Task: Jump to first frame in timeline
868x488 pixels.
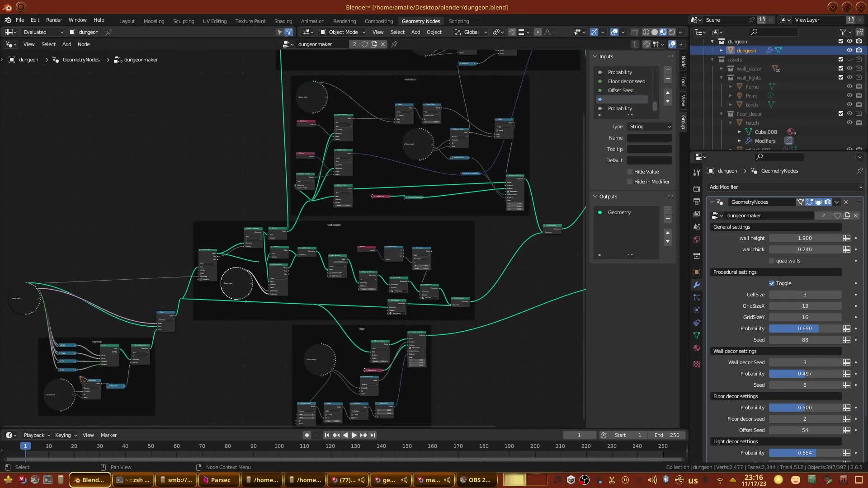Action: [327, 435]
